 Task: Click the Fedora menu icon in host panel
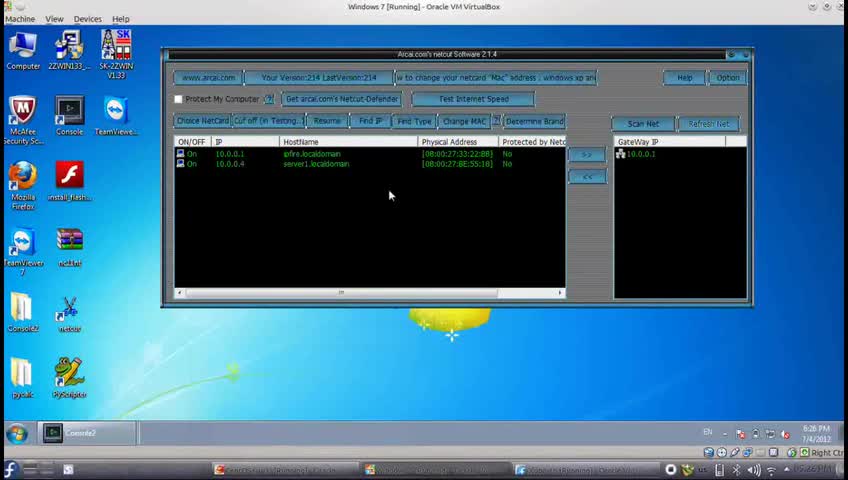(10, 470)
